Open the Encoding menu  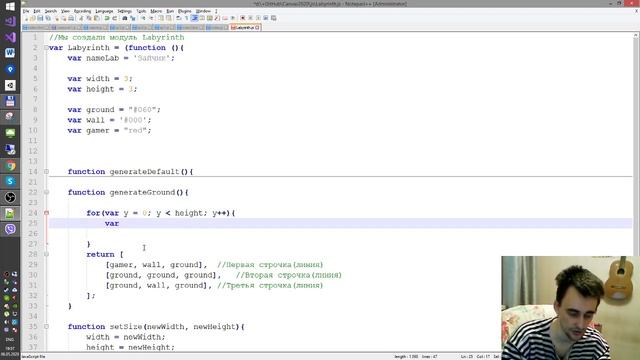pyautogui.click(x=82, y=11)
